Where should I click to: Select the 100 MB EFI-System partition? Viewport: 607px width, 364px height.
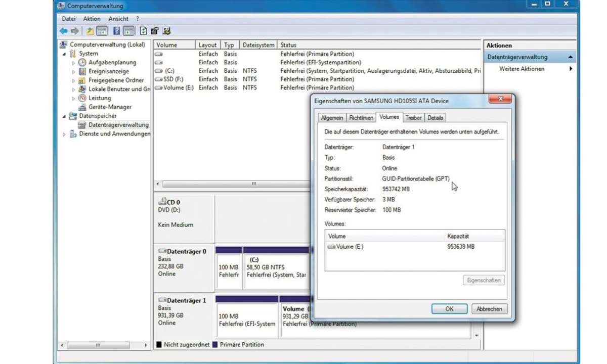click(247, 316)
